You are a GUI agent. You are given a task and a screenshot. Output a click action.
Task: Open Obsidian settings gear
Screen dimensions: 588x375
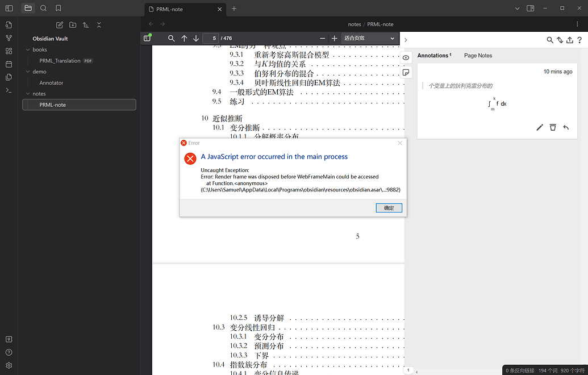(x=9, y=365)
